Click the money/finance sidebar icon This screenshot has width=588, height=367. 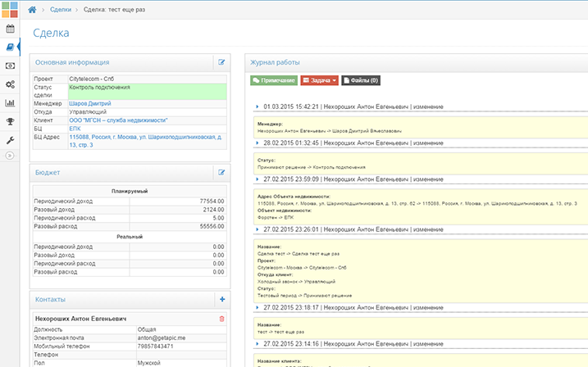click(10, 66)
